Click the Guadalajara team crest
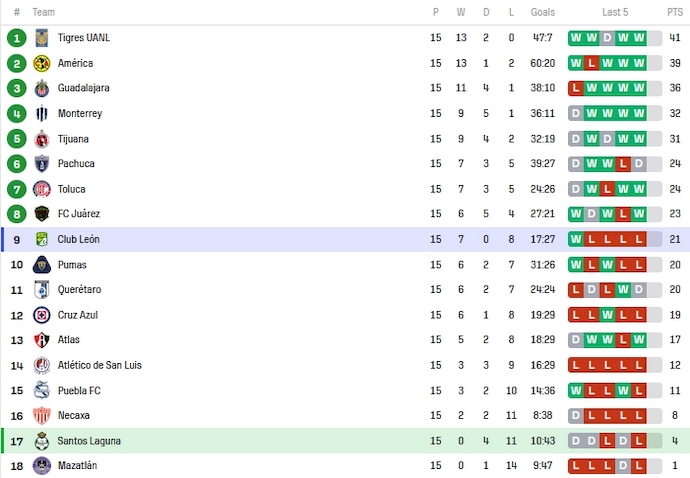This screenshot has height=478, width=690. (42, 88)
